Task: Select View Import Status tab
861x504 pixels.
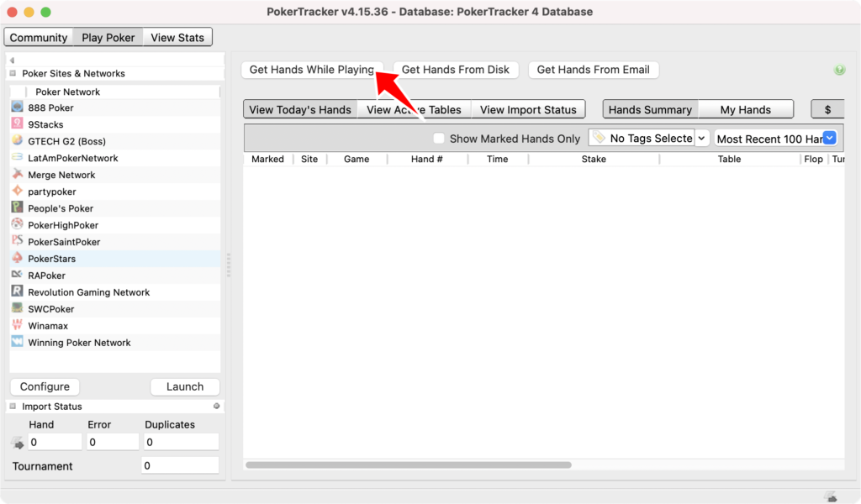Action: point(528,109)
